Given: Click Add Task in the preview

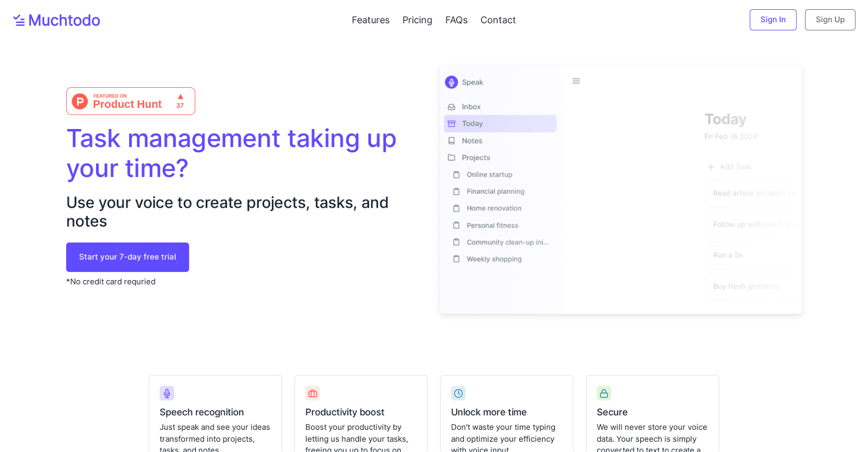Looking at the screenshot, I should pos(730,167).
